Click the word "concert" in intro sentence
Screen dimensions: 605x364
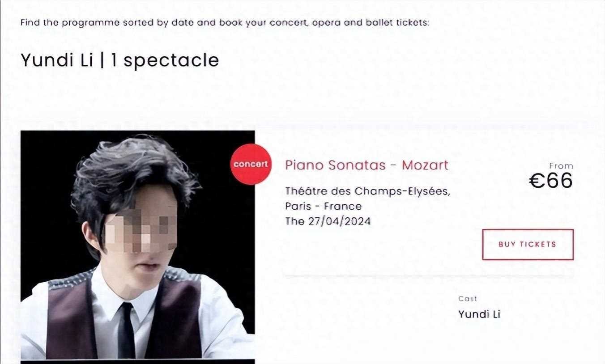click(286, 22)
